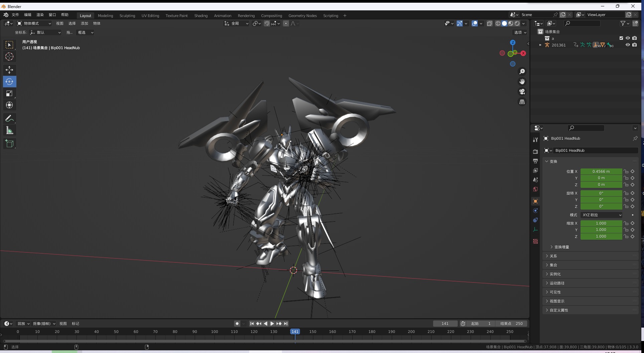Screen dimensions: 644x353
Task: Open transform orientation 全局 dropdown
Action: coord(236,23)
